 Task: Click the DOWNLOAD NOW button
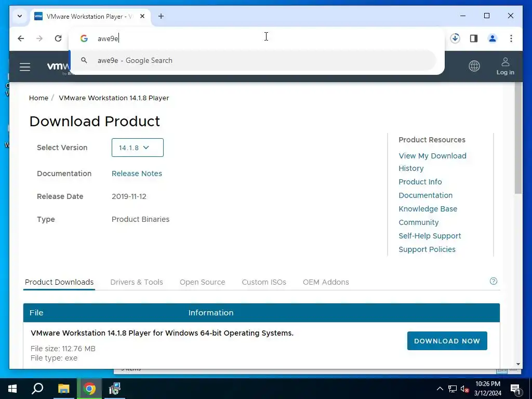[x=447, y=341]
